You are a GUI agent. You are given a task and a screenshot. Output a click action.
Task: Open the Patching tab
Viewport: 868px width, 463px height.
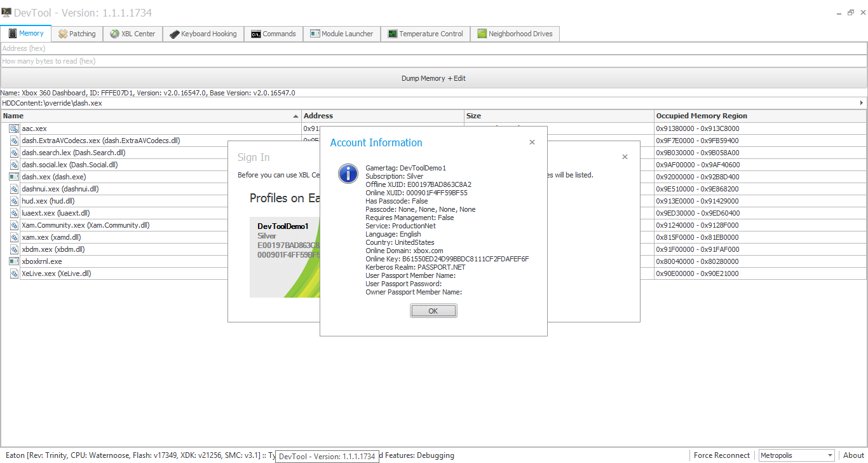coord(77,34)
